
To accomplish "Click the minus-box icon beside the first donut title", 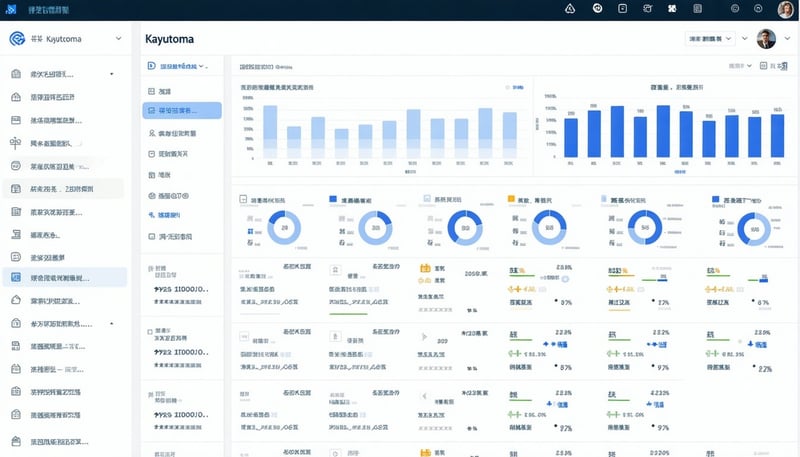I will coord(243,199).
